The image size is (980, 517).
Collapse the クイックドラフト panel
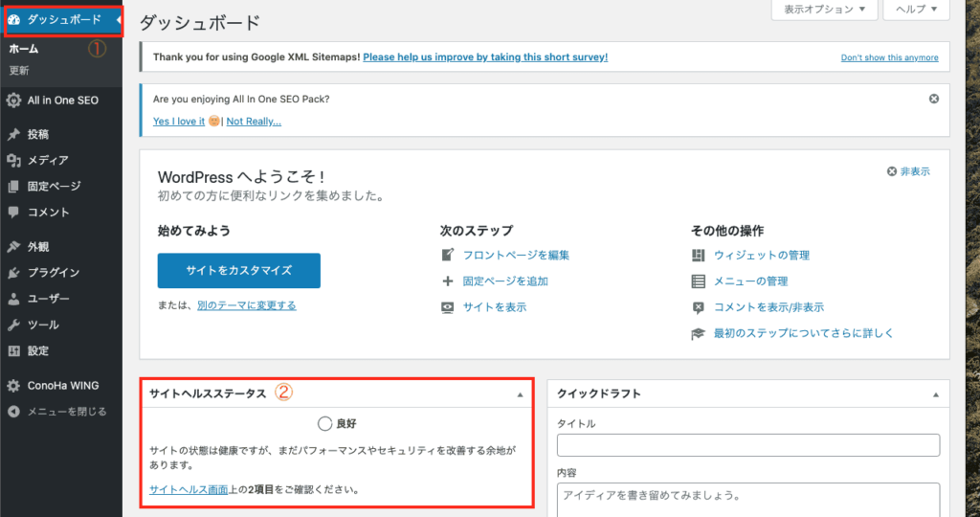pos(936,394)
